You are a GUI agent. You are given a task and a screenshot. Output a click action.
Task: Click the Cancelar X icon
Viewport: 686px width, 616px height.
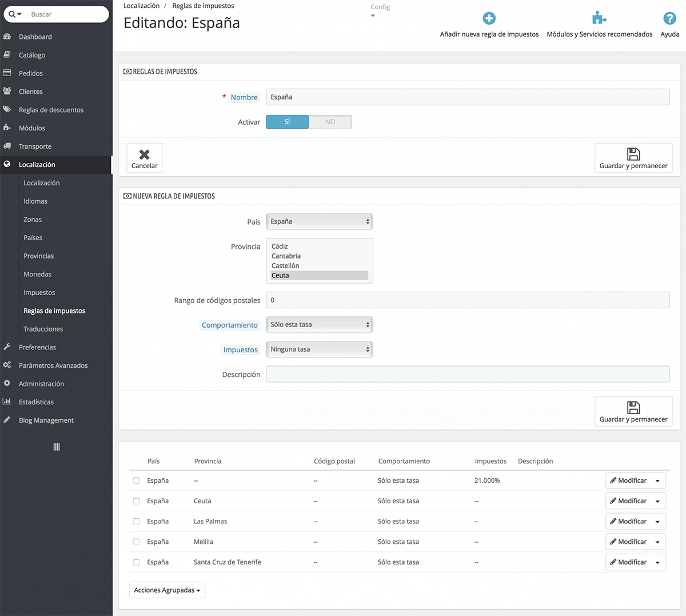pos(145,154)
